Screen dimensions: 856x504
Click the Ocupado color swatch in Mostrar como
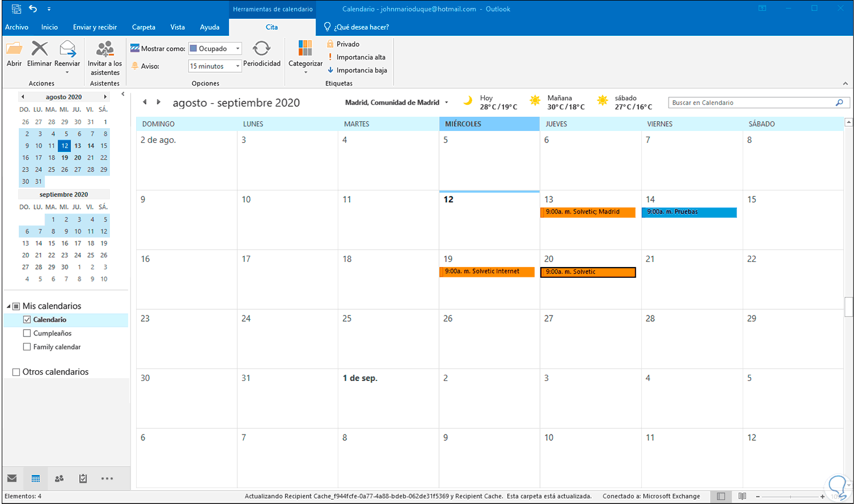click(194, 48)
